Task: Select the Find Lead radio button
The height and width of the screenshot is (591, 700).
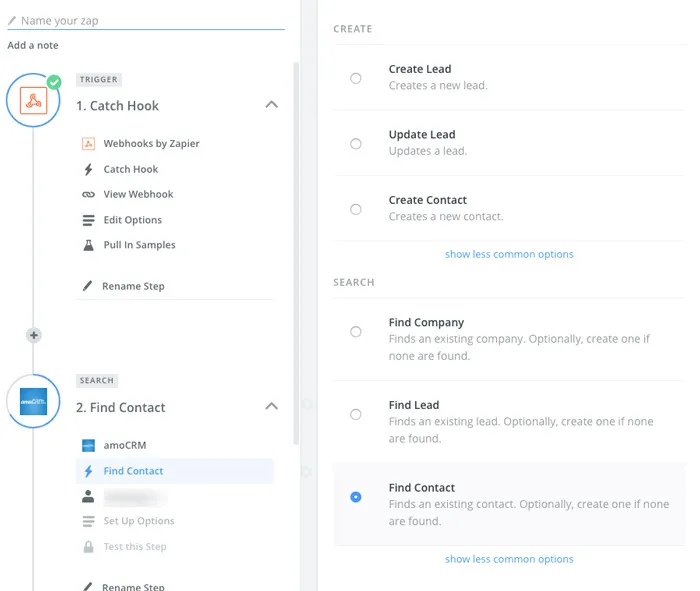Action: click(356, 414)
